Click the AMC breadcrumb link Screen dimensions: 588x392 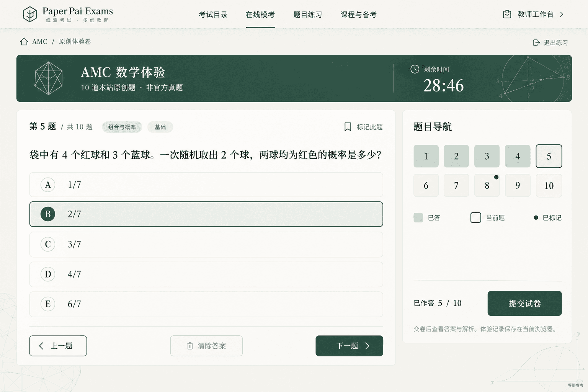point(40,41)
